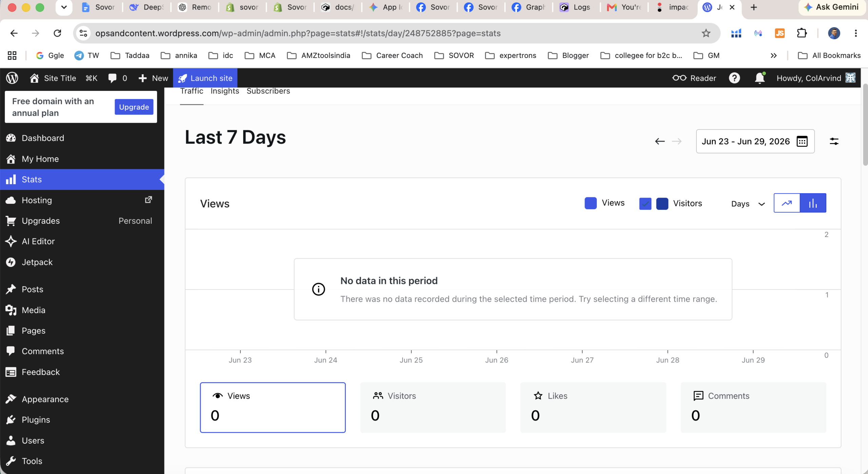This screenshot has height=474, width=868.
Task: Open stats page settings sliders icon
Action: tap(834, 141)
